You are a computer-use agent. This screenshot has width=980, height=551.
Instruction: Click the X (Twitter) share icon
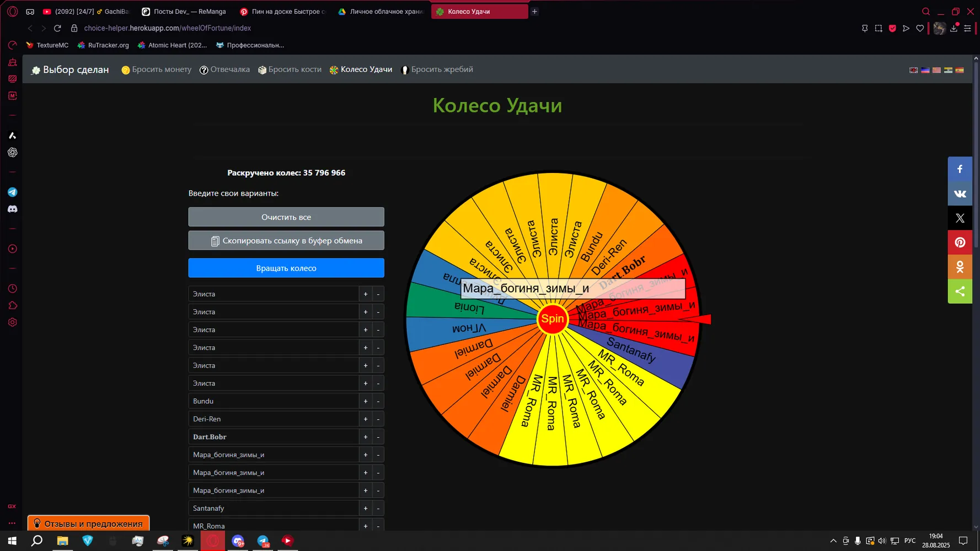point(960,218)
